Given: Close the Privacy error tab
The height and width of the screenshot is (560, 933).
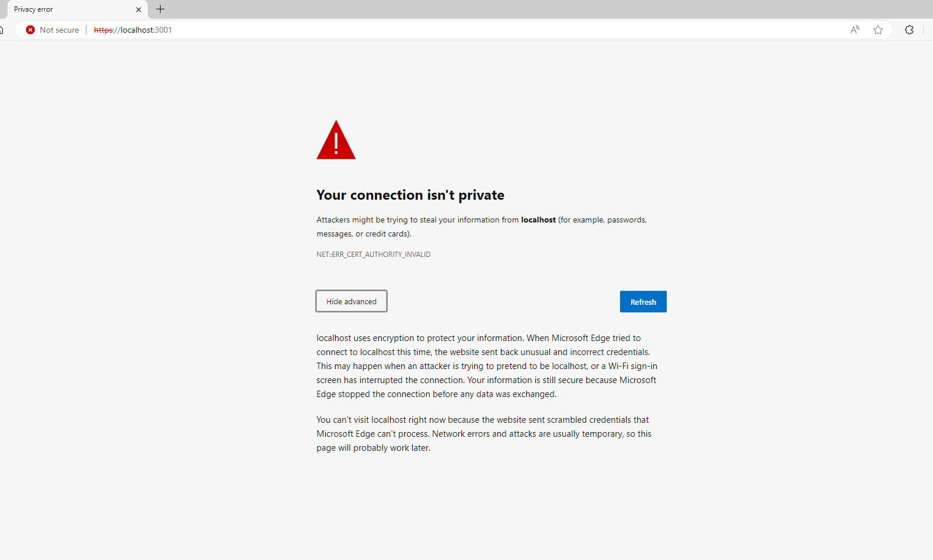Looking at the screenshot, I should (138, 9).
